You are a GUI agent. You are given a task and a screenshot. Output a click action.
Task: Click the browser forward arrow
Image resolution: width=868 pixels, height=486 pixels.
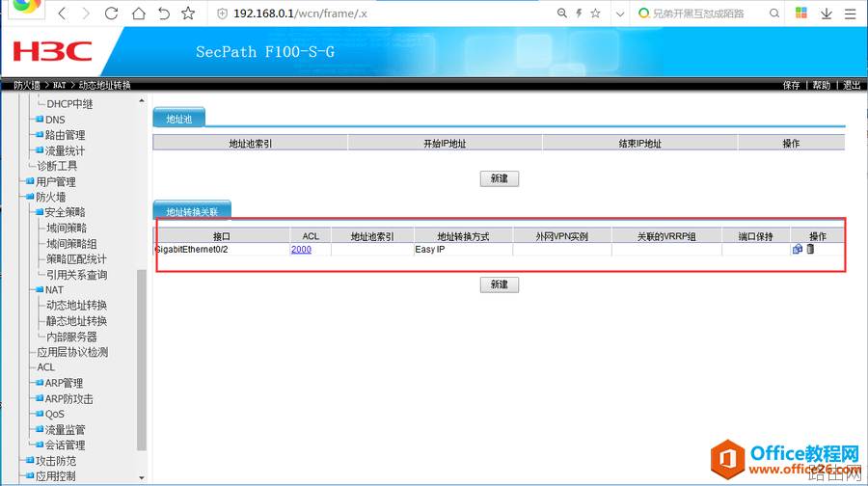pyautogui.click(x=86, y=13)
